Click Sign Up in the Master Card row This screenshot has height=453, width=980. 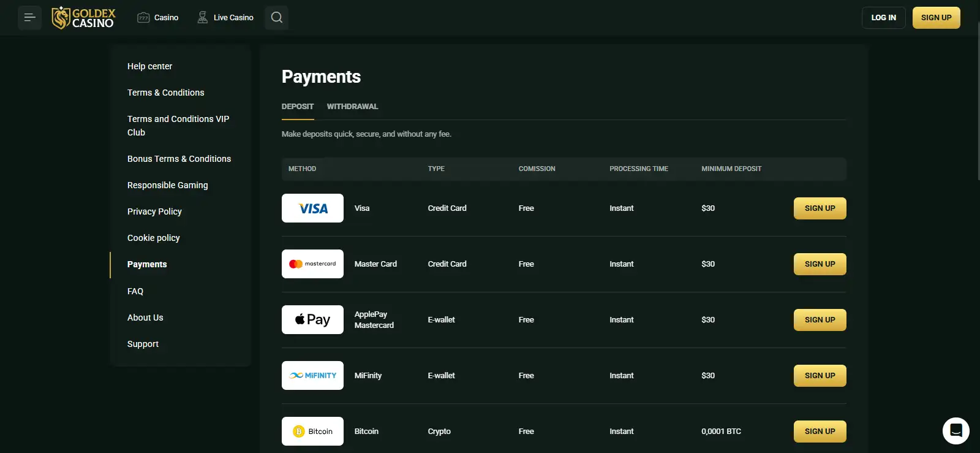tap(820, 264)
